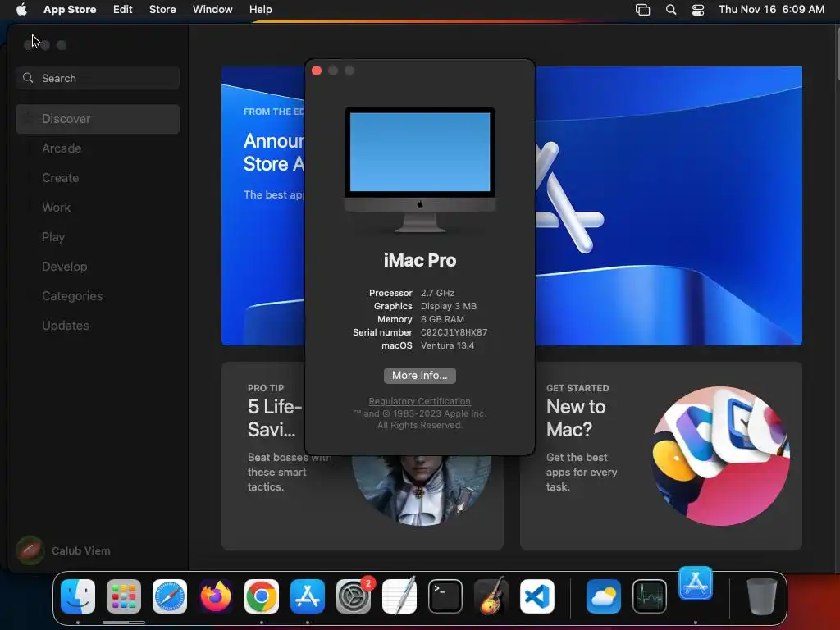Open Control Center in menu bar
The image size is (840, 630).
tap(698, 10)
